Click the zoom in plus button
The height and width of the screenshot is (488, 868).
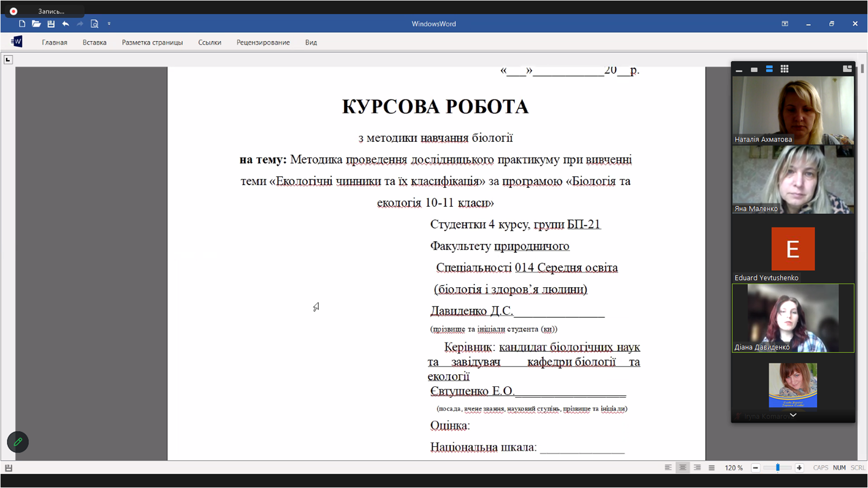click(x=799, y=468)
